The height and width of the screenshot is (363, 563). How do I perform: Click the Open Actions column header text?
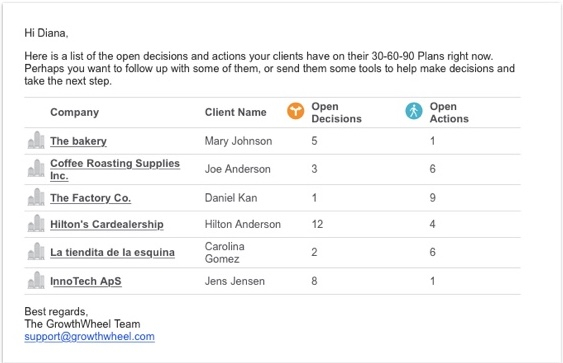pos(449,112)
